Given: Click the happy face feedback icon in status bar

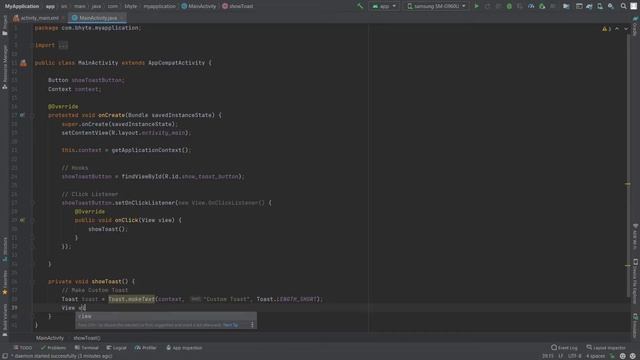Looking at the screenshot, I should pos(622,356).
